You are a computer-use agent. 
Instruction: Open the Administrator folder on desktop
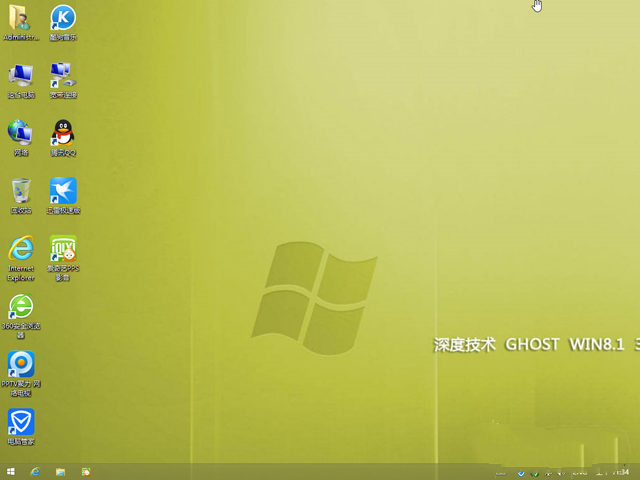(20, 18)
